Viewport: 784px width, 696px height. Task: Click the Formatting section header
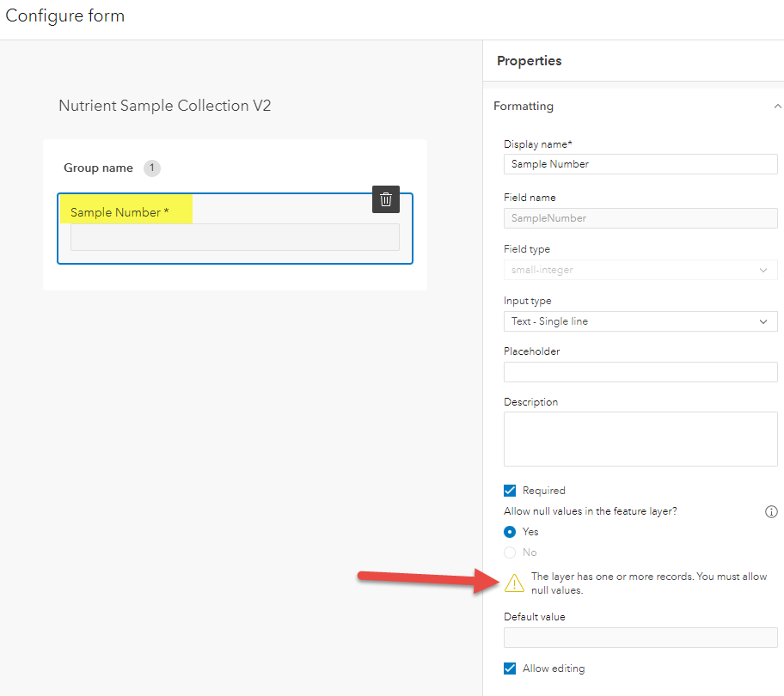(x=524, y=107)
